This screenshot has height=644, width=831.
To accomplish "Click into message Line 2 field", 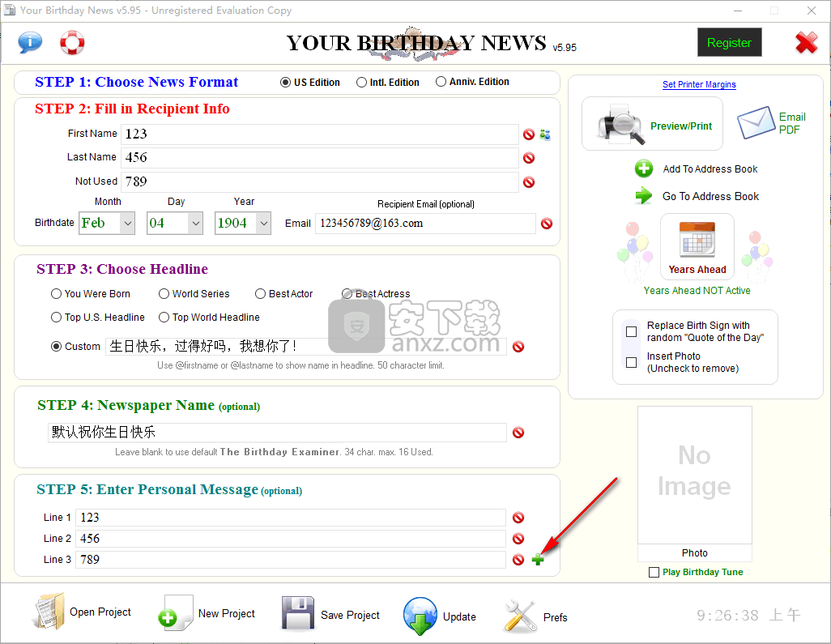I will (x=291, y=539).
